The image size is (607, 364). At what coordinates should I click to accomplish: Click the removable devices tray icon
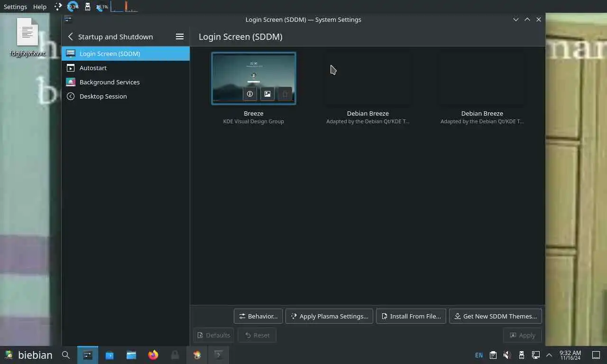tap(521, 355)
